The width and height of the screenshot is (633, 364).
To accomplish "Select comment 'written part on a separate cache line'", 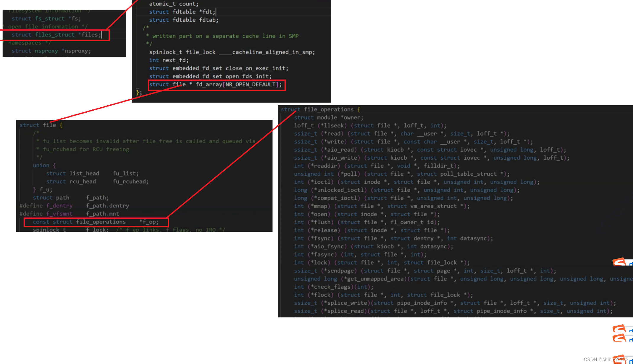I will 222,36.
